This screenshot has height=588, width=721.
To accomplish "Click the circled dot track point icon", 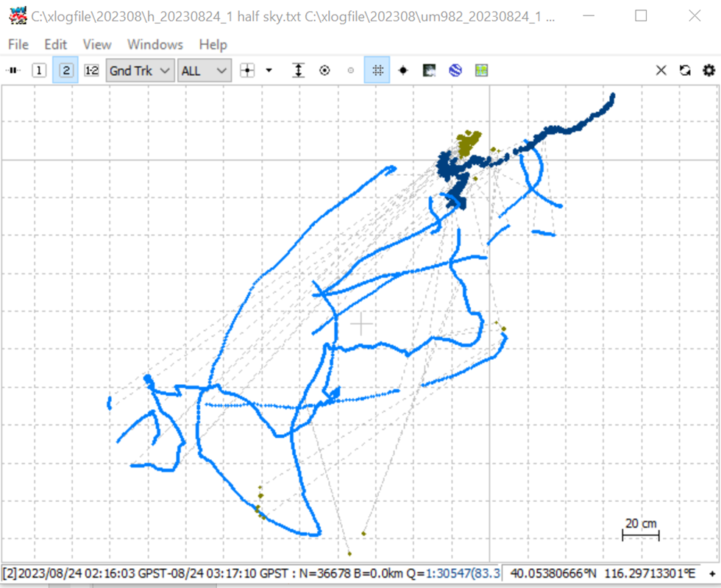I will click(x=324, y=71).
